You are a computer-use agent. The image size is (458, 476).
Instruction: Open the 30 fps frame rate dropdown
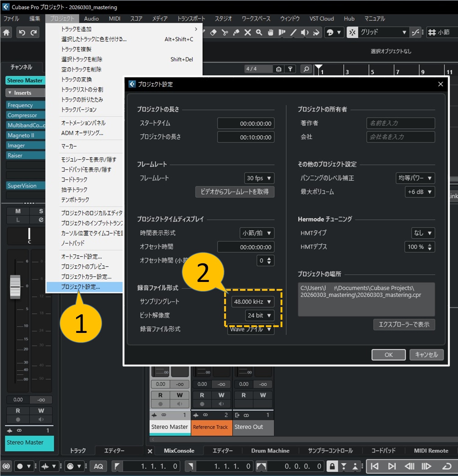259,178
